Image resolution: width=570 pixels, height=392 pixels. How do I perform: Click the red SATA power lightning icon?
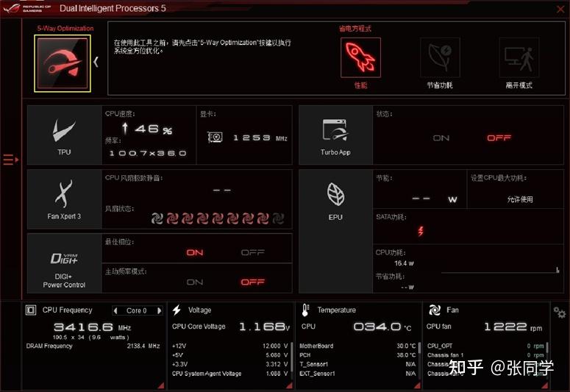pyautogui.click(x=421, y=231)
